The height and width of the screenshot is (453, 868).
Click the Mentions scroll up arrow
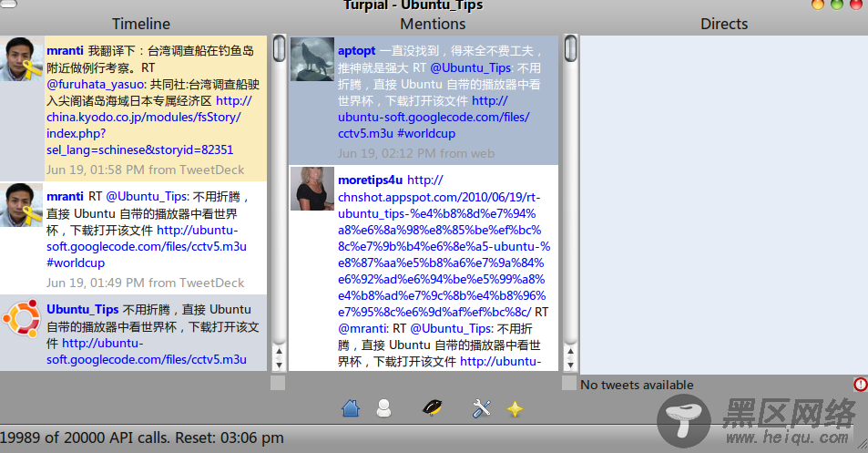(570, 352)
